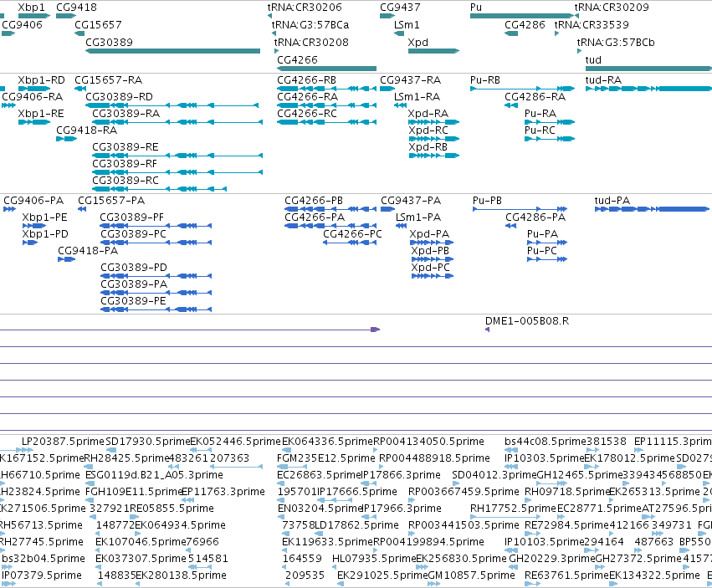Viewport: 712px width, 588px height.
Task: Click the Xpd-PB protein label
Action: click(430, 251)
